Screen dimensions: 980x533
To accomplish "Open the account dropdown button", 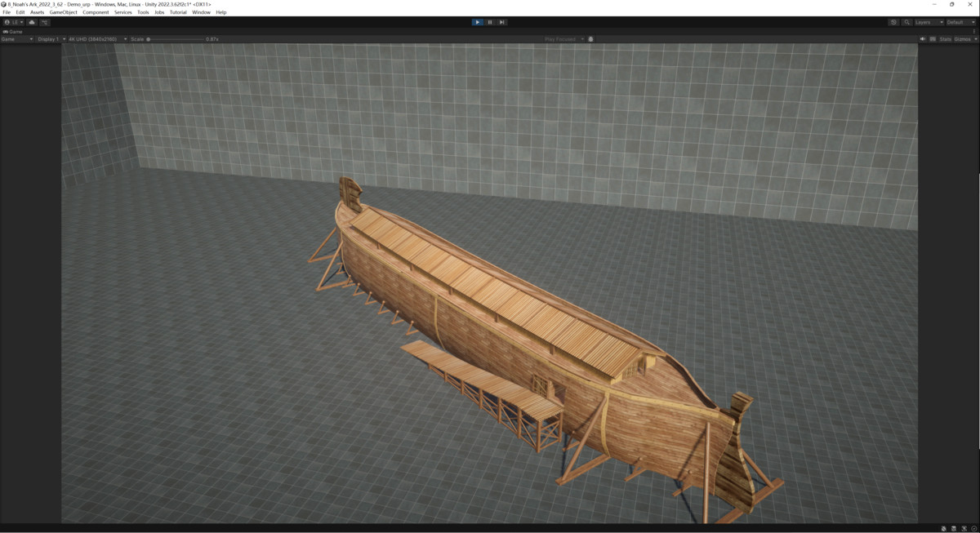I will tap(14, 22).
